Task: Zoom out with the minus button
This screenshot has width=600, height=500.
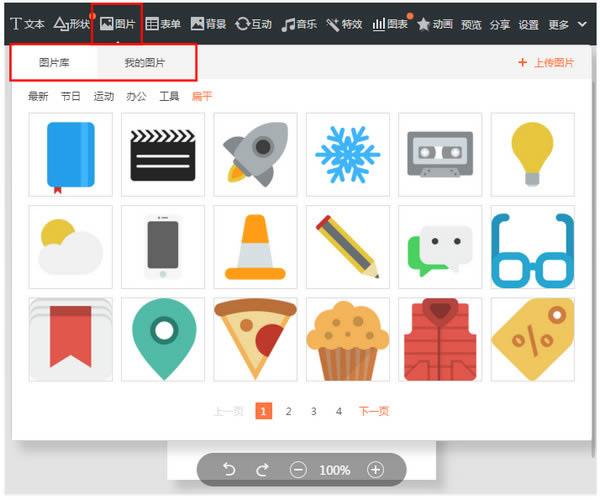Action: [x=298, y=469]
